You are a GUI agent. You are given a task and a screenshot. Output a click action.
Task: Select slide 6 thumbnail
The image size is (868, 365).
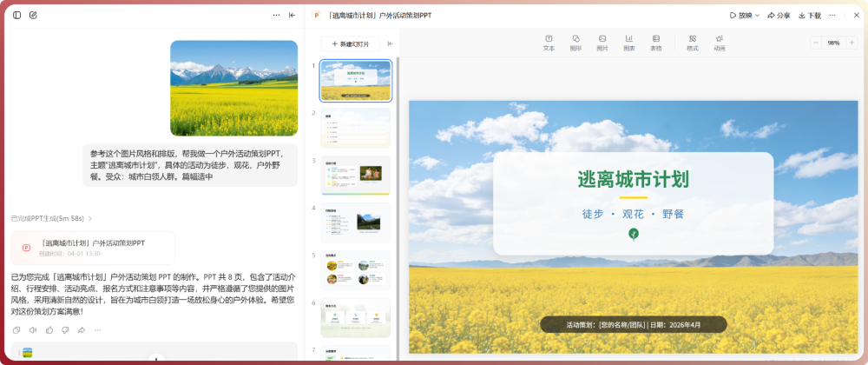pos(355,317)
